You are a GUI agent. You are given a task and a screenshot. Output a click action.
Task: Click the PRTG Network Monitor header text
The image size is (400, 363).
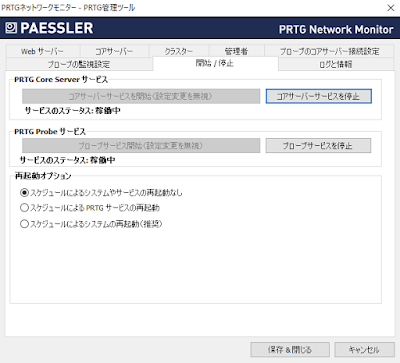point(336,29)
